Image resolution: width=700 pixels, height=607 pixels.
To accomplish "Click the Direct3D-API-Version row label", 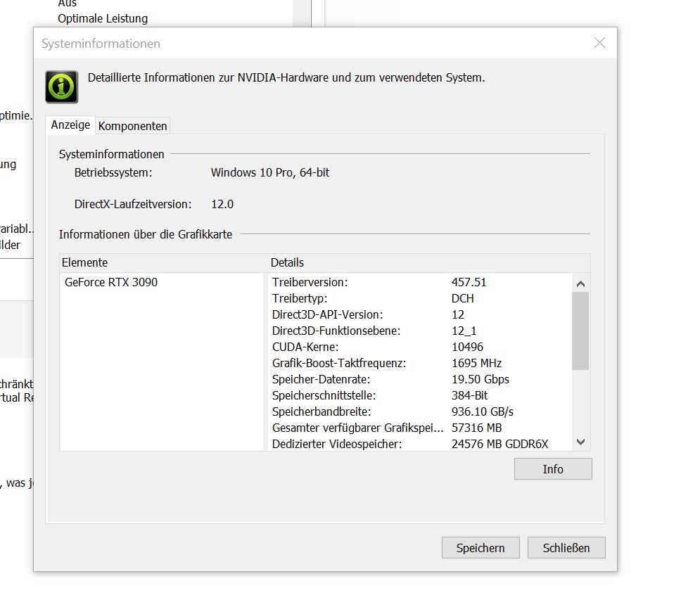I will click(x=328, y=314).
